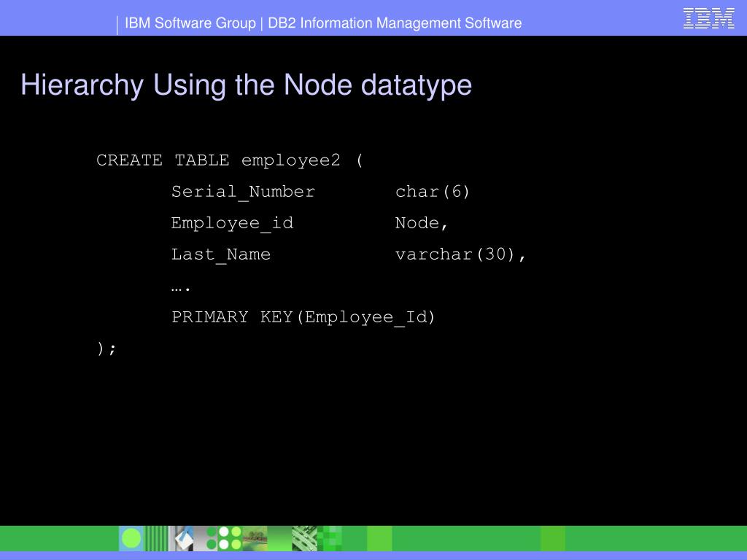Click the green vertical-stripes tile in the footer
This screenshot has height=560, width=747.
156,539
